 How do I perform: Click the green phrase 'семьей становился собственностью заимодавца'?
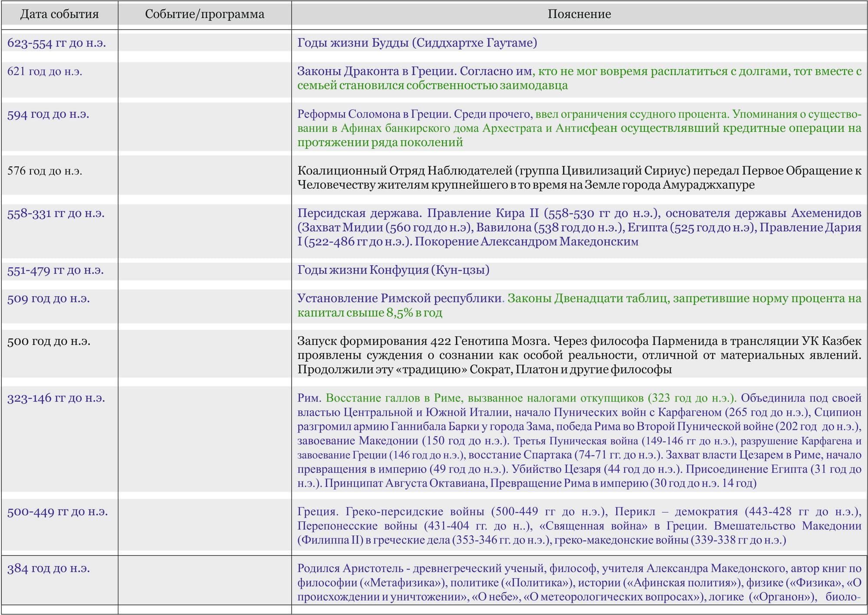433,86
